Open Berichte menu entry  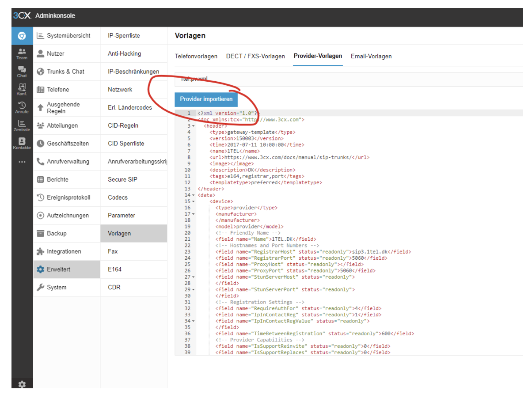(x=67, y=179)
